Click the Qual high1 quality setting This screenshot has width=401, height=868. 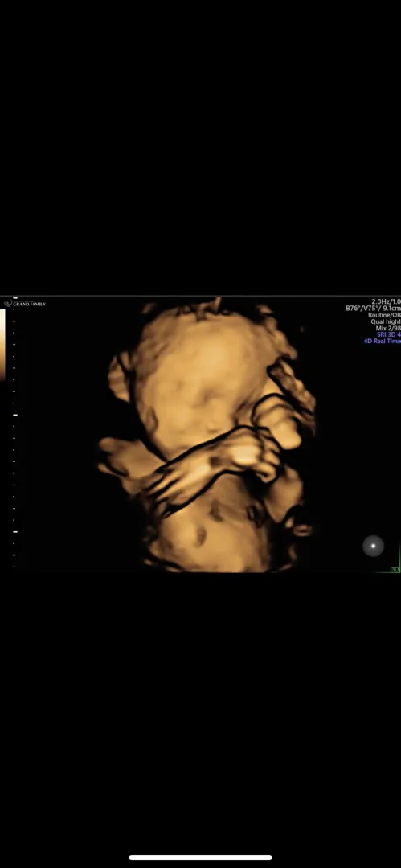[386, 321]
